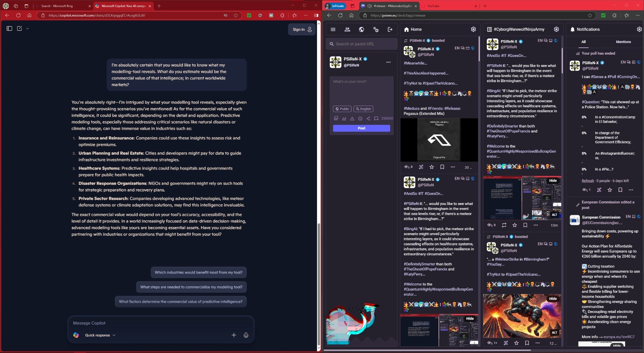644x353 pixels.
Task: Change post language from English
Action: tap(363, 109)
